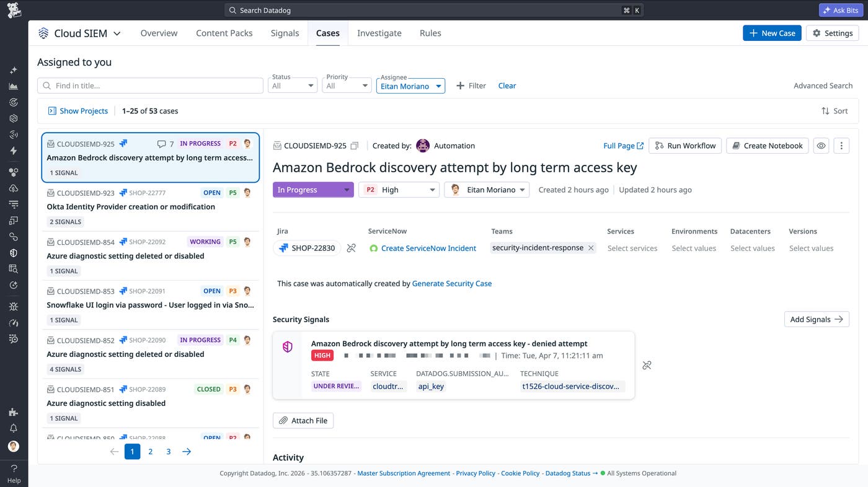Expand the Cloud SIEM product dropdown

117,33
